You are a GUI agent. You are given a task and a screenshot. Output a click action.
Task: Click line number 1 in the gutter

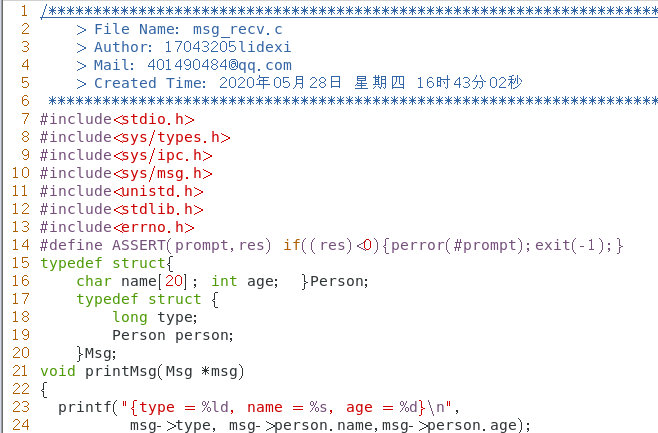tap(24, 11)
